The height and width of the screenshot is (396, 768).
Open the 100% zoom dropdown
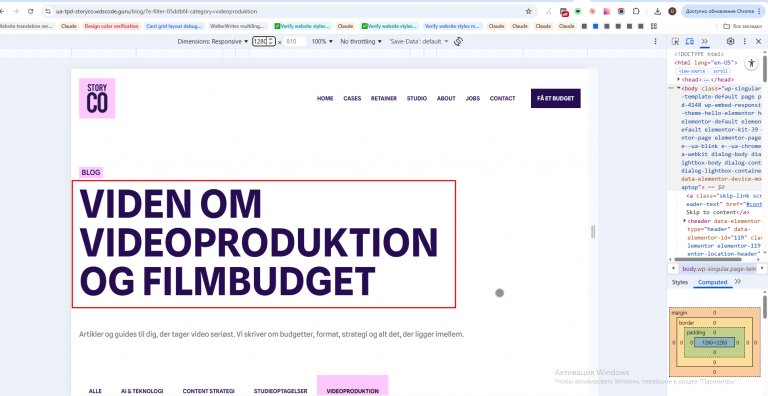click(x=322, y=42)
